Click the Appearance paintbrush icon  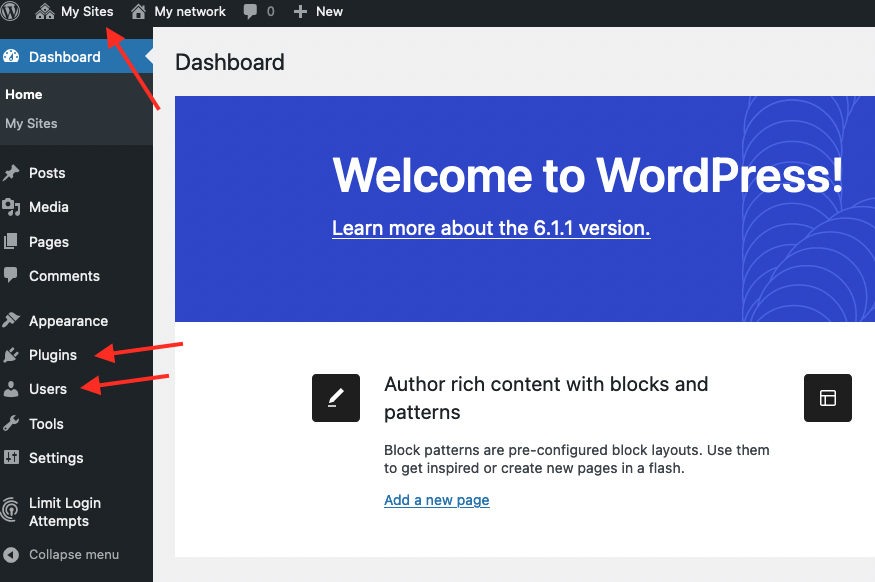pyautogui.click(x=11, y=320)
